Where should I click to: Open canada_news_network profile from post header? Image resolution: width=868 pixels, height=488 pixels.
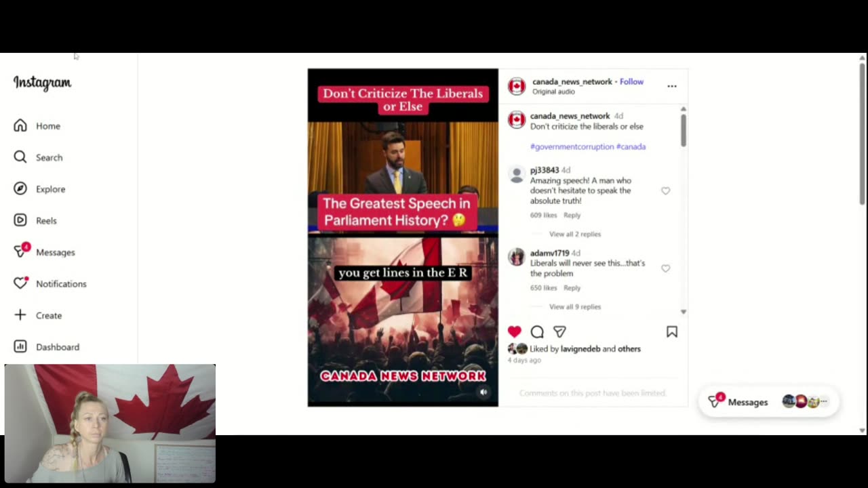[572, 81]
